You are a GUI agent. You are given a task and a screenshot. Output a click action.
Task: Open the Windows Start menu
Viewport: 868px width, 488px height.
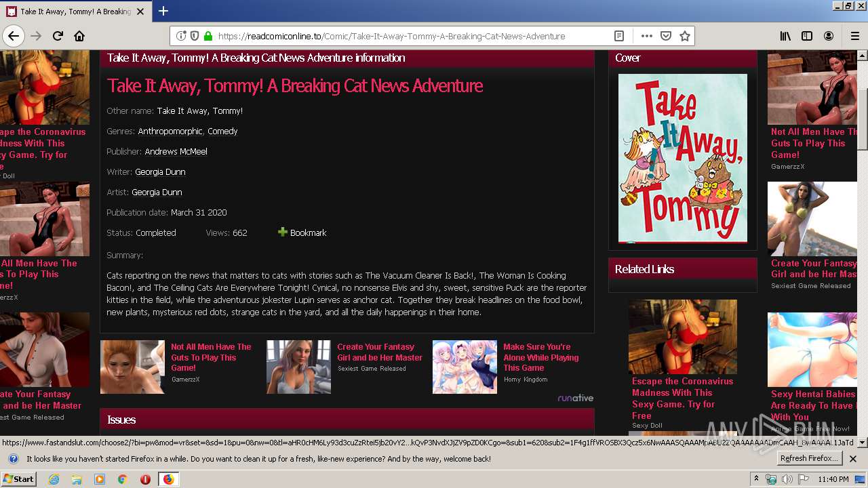(18, 479)
